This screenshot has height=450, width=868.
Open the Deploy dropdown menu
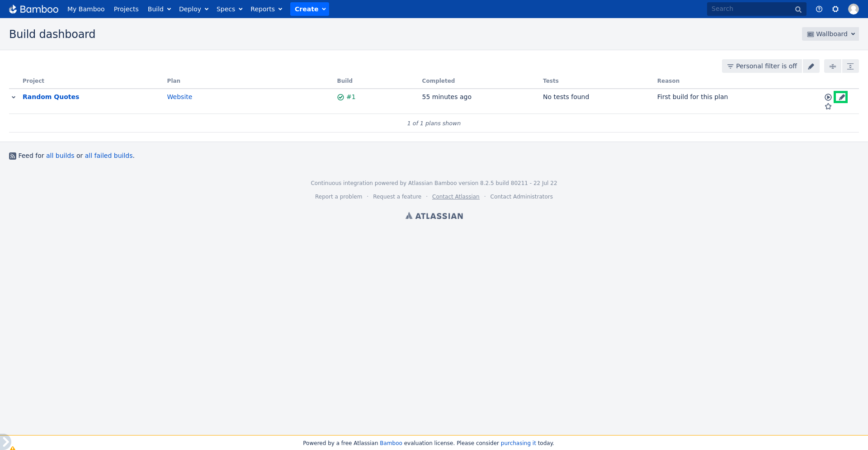(x=193, y=9)
